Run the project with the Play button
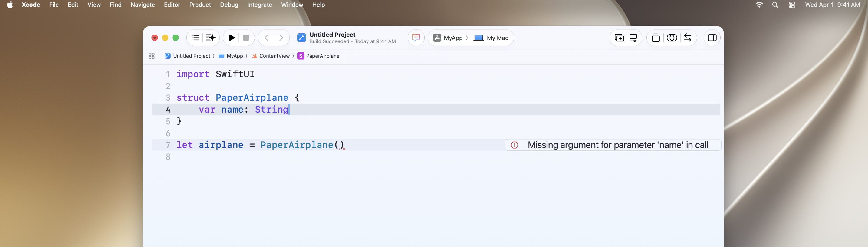This screenshot has width=868, height=247. 232,38
